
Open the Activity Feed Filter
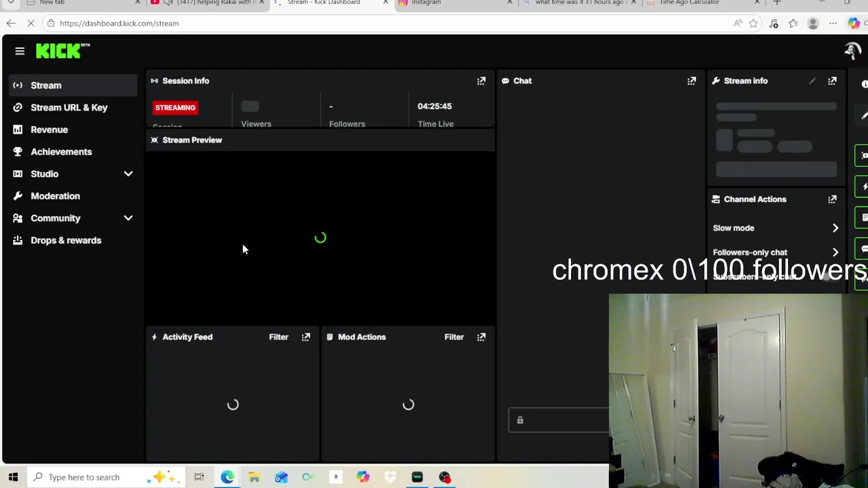click(x=279, y=337)
